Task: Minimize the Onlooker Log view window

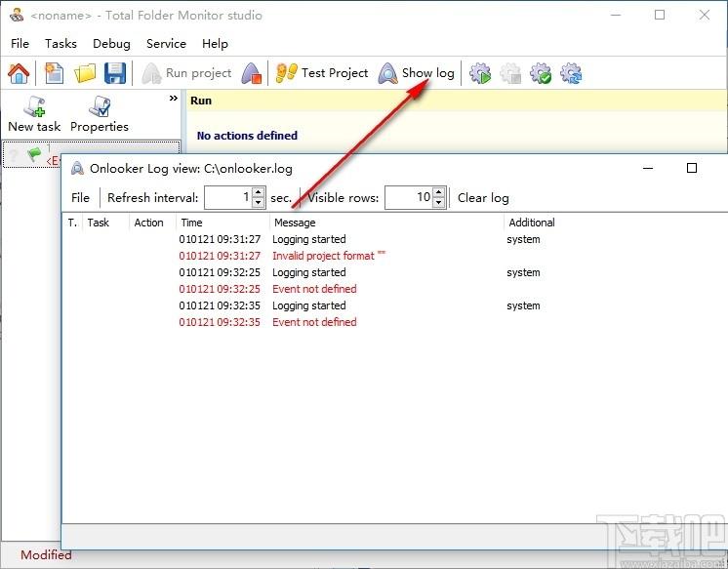Action: (648, 168)
